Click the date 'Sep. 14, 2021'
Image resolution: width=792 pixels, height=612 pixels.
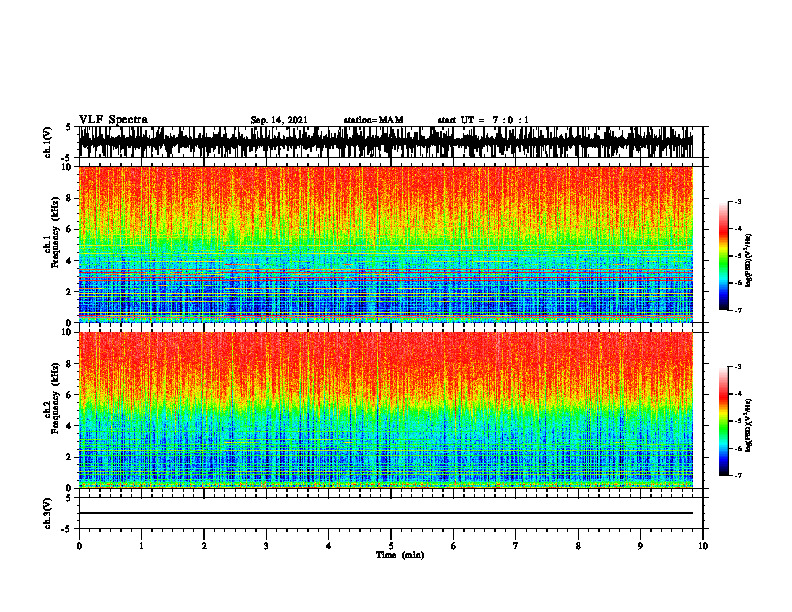[279, 120]
